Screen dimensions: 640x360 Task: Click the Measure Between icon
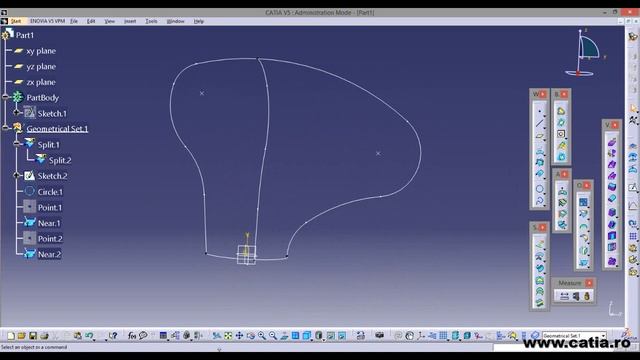[x=564, y=296]
